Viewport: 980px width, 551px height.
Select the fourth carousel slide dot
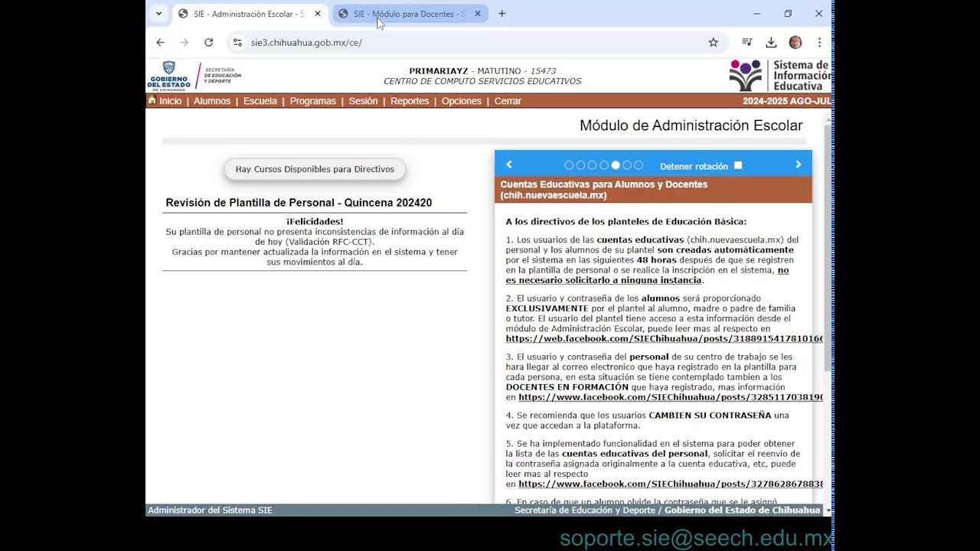[x=604, y=165]
